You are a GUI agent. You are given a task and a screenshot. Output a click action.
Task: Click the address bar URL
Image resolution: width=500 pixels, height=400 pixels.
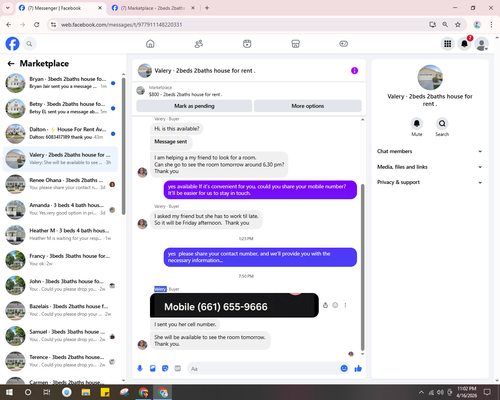[x=121, y=25]
